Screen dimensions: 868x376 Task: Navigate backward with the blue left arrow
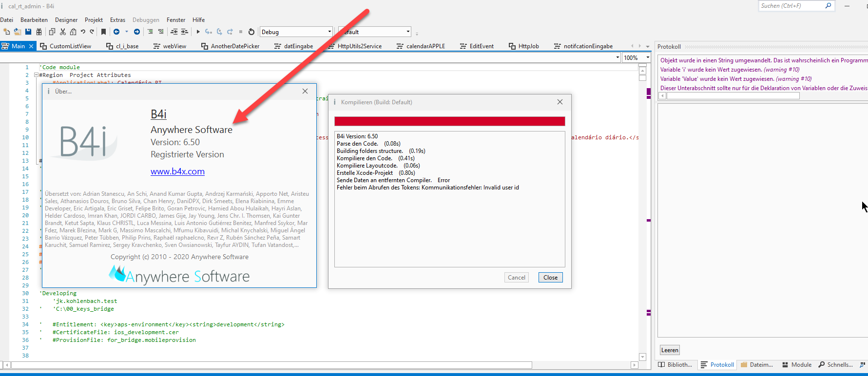(116, 32)
